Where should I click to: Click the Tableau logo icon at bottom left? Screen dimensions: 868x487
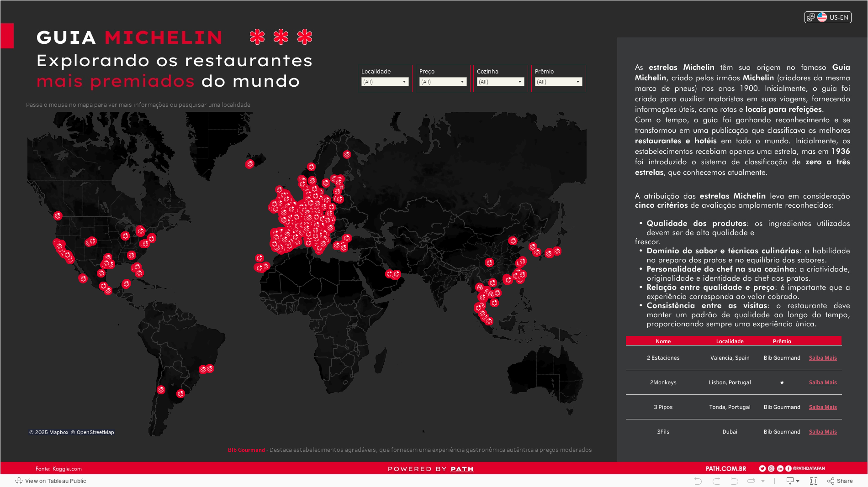[x=19, y=481]
